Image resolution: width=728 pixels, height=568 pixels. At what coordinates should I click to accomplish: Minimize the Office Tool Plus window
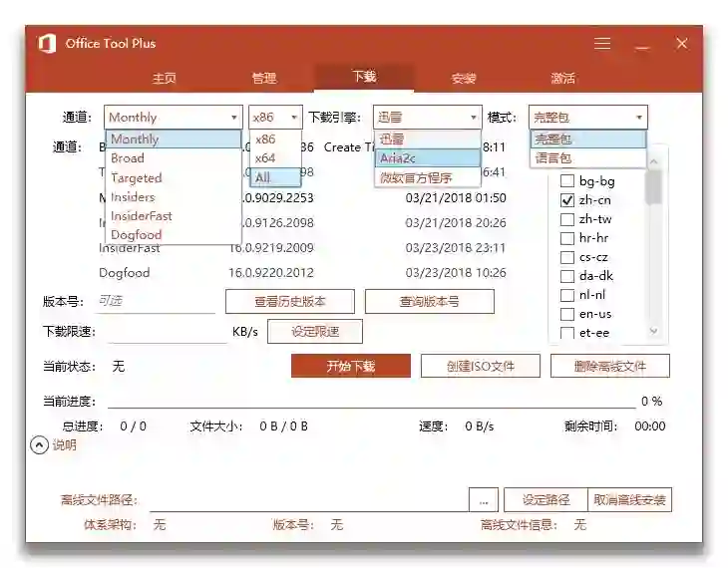coord(642,48)
